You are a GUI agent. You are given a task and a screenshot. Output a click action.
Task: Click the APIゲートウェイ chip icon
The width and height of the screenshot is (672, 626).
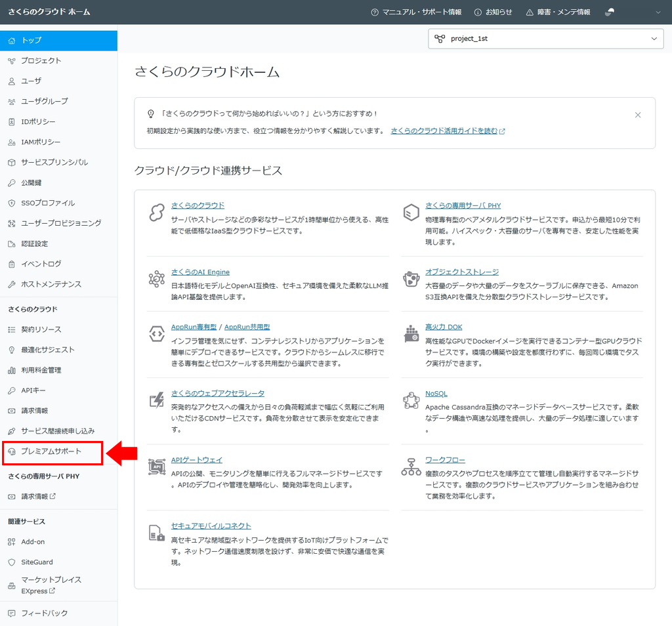[157, 467]
